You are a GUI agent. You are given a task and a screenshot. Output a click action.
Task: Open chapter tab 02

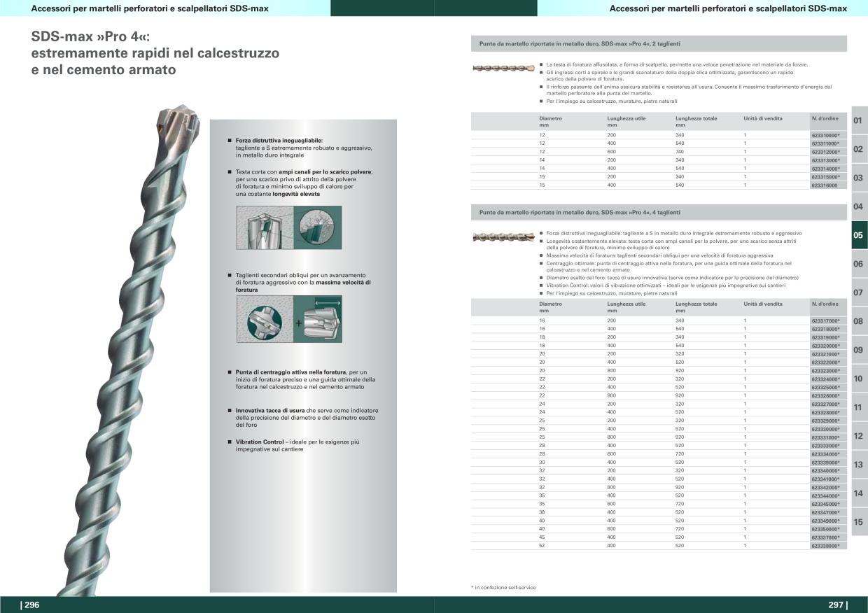click(859, 149)
